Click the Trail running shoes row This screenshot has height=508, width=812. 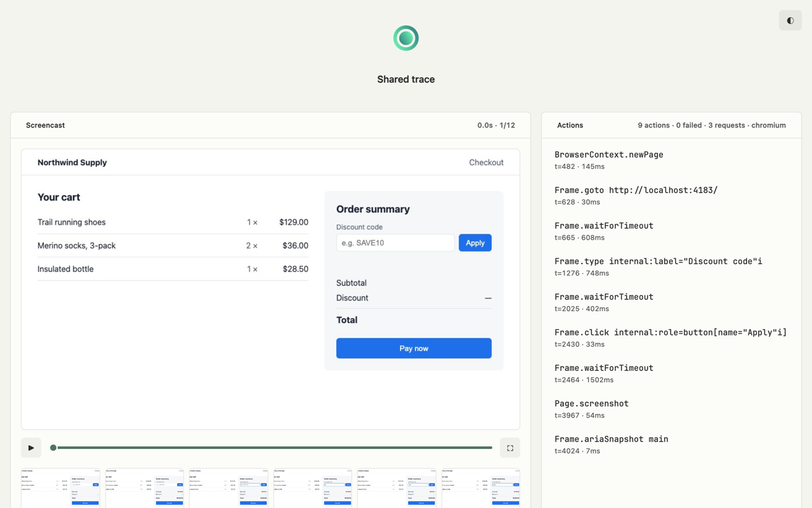pyautogui.click(x=173, y=222)
